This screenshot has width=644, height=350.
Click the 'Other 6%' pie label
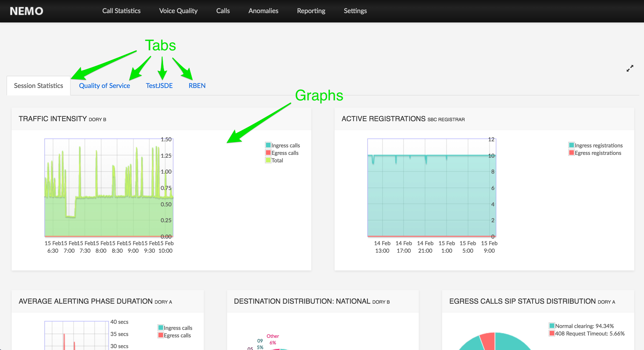(x=272, y=339)
